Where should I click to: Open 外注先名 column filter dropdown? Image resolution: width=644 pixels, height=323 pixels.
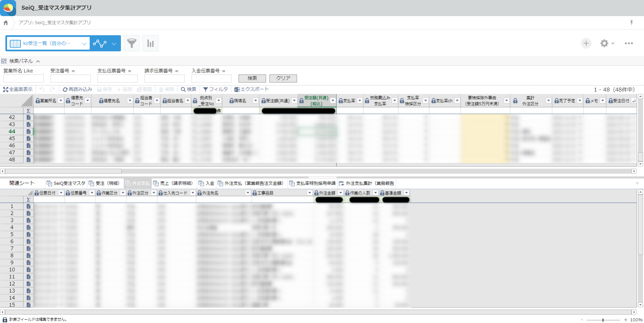coord(248,193)
